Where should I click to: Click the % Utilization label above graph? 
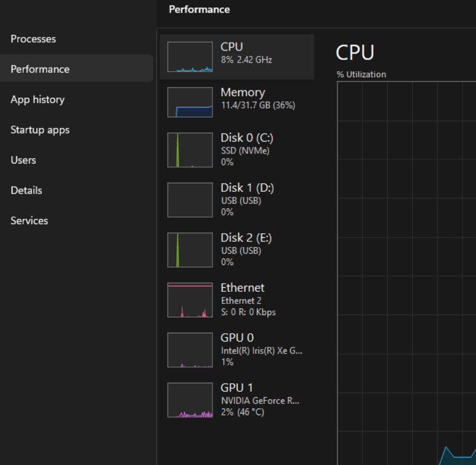(361, 74)
